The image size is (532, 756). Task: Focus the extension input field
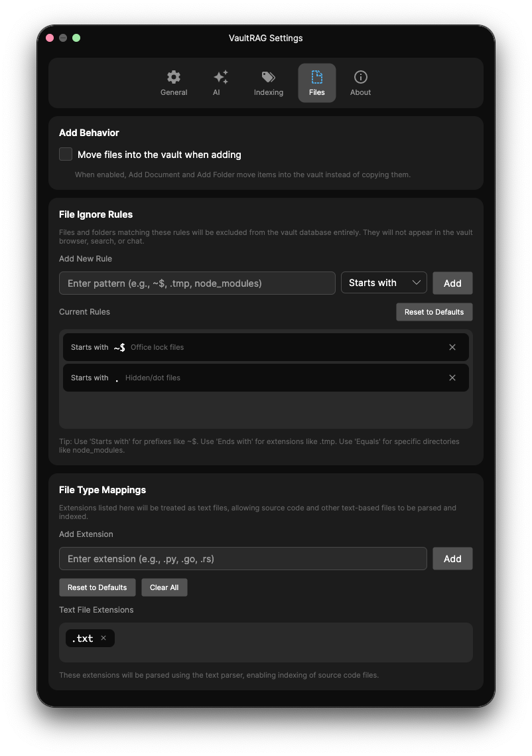[x=243, y=558]
